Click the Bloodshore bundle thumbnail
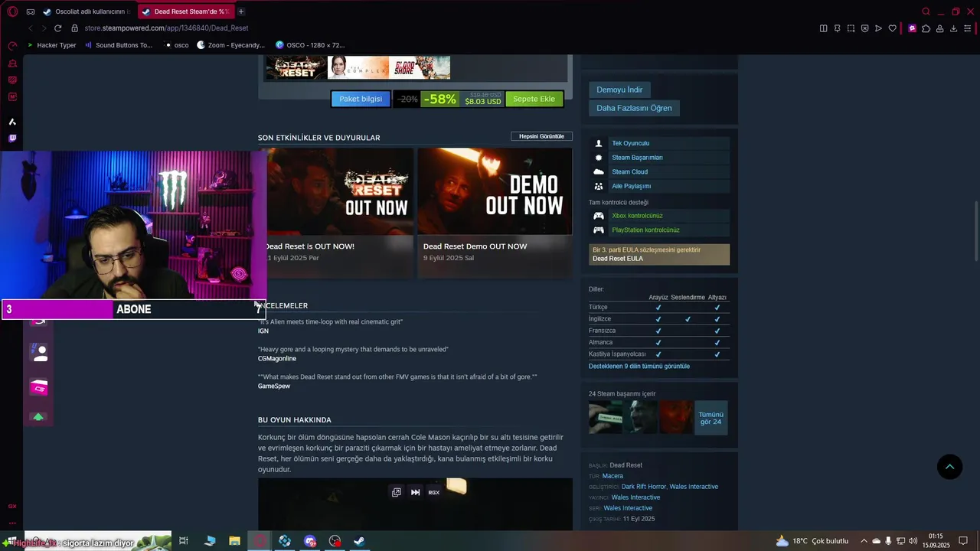Screen dimensions: 980x551 (x=420, y=67)
